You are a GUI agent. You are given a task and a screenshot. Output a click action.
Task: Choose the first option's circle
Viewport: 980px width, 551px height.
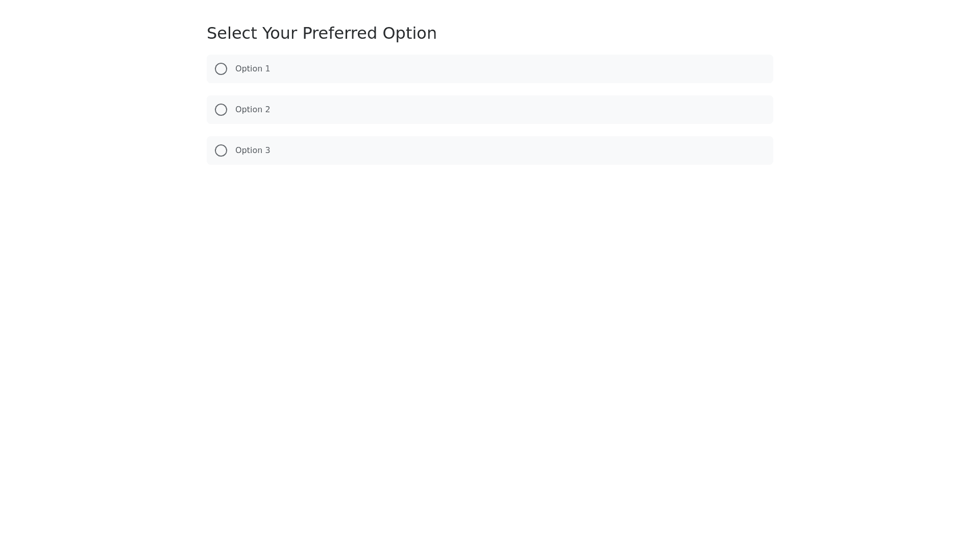221,69
